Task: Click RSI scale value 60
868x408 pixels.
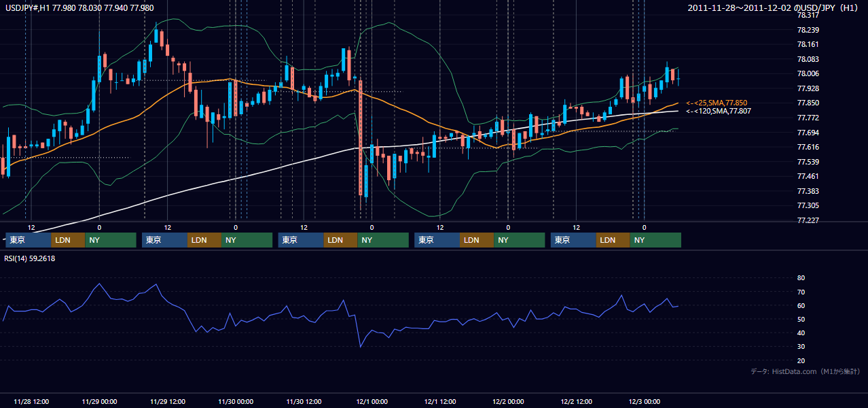Action: click(x=801, y=305)
